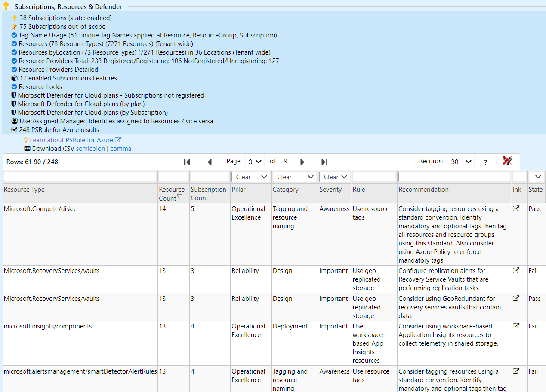Open external link for vaults Pass row
This screenshot has height=392, width=546.
516,298
